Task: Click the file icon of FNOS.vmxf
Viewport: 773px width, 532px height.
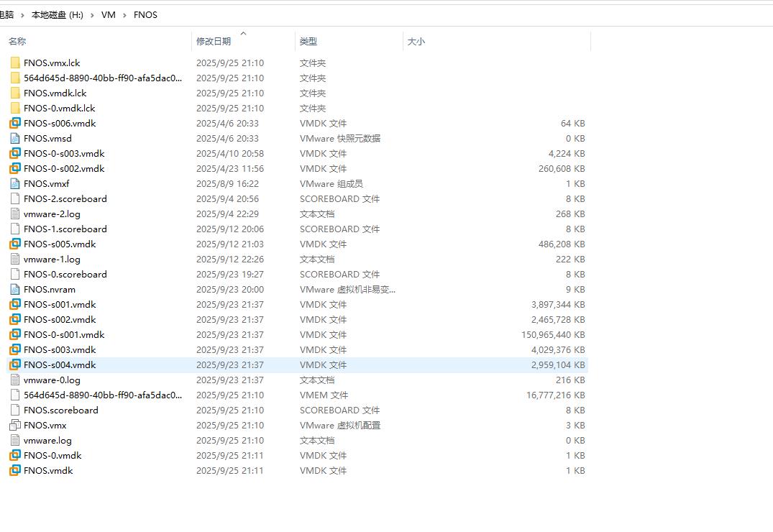Action: click(15, 183)
